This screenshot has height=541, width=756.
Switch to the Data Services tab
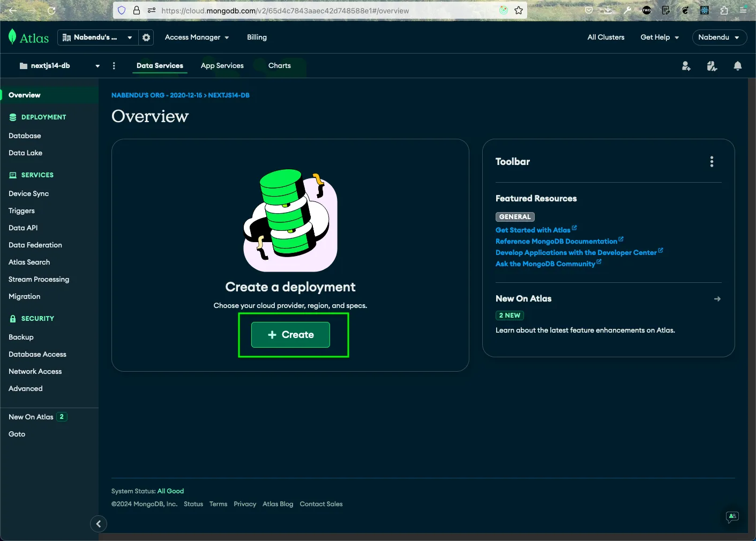[160, 66]
